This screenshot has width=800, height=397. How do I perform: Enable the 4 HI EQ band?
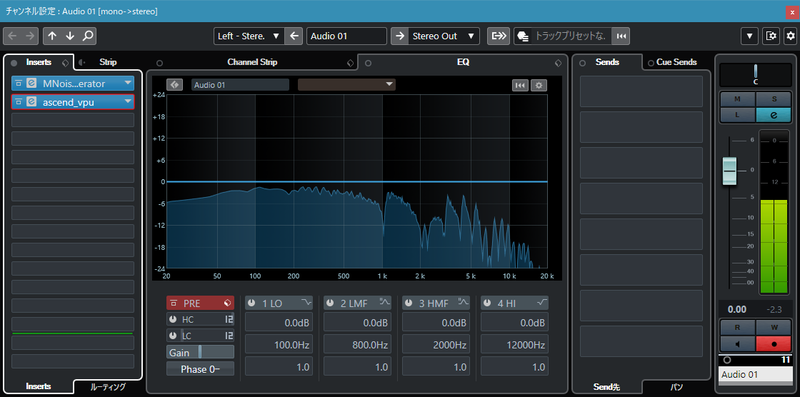pyautogui.click(x=487, y=303)
